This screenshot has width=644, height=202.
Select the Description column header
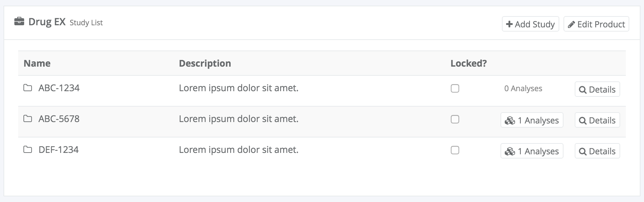click(205, 63)
